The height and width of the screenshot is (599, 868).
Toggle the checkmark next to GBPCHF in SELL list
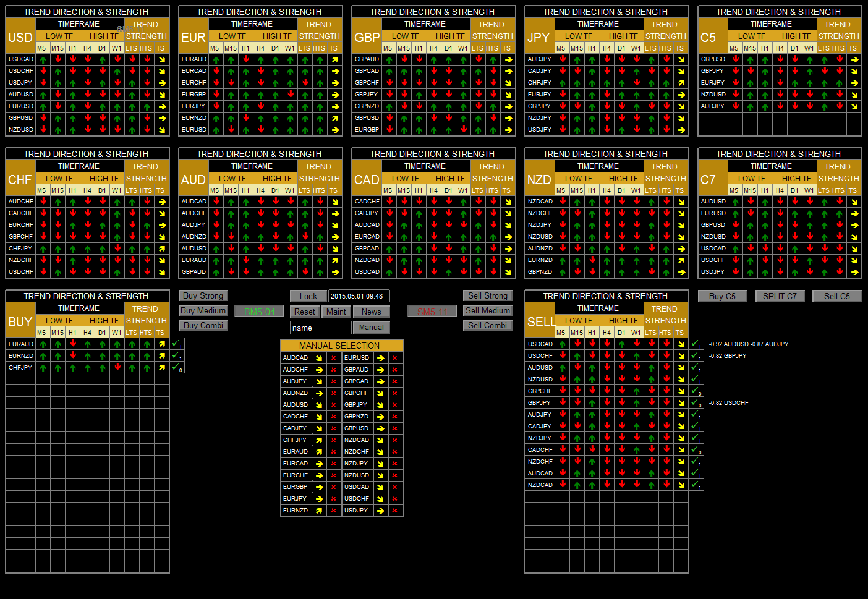[695, 391]
